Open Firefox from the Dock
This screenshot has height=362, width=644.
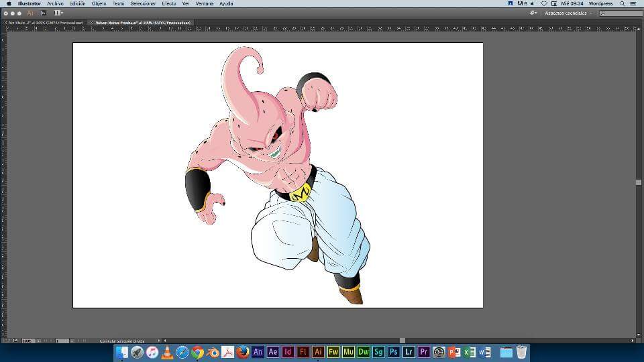243,352
